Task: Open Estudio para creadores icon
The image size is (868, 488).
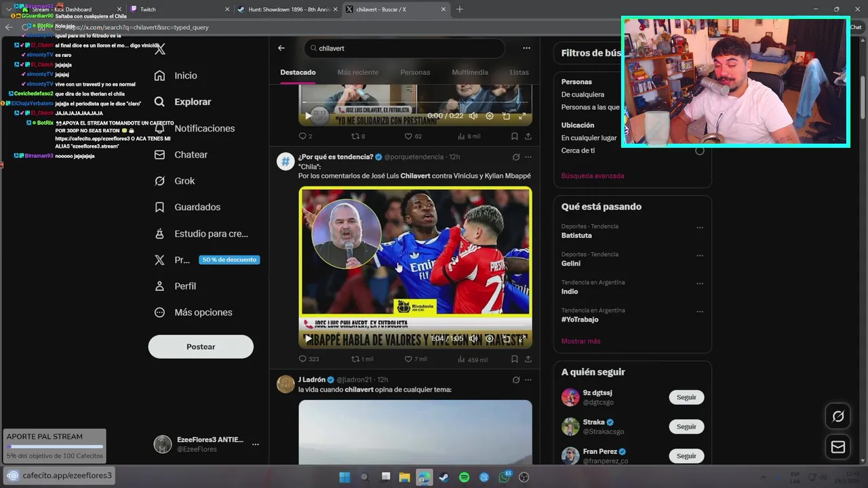Action: point(159,233)
